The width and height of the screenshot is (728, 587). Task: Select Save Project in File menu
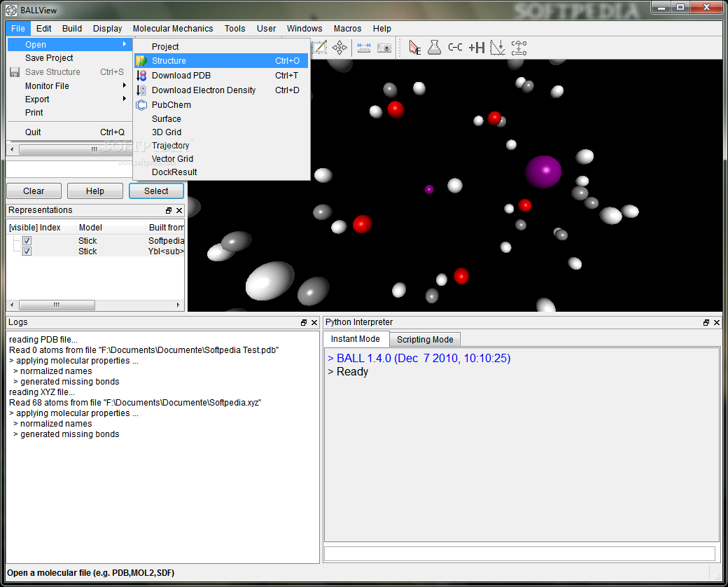(x=69, y=58)
